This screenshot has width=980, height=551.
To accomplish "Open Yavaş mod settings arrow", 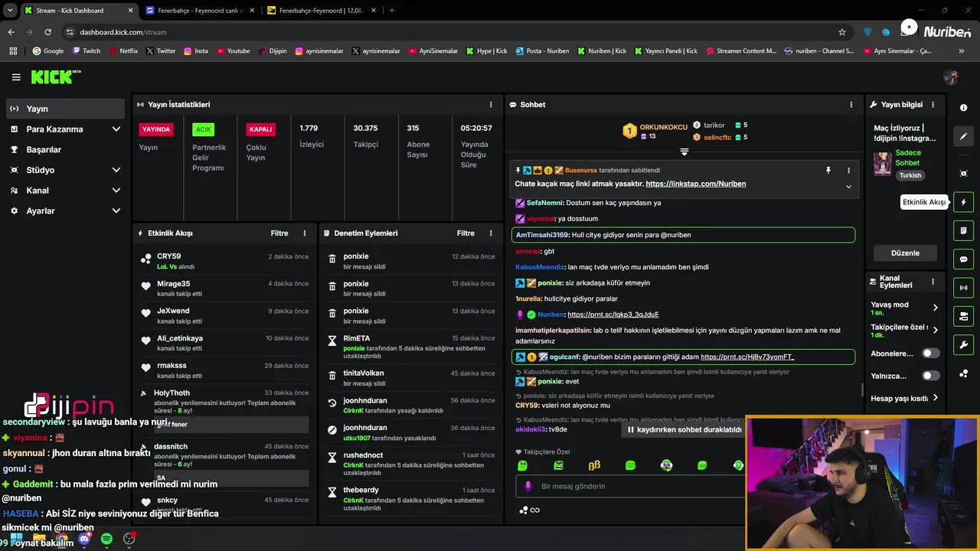I will (936, 308).
